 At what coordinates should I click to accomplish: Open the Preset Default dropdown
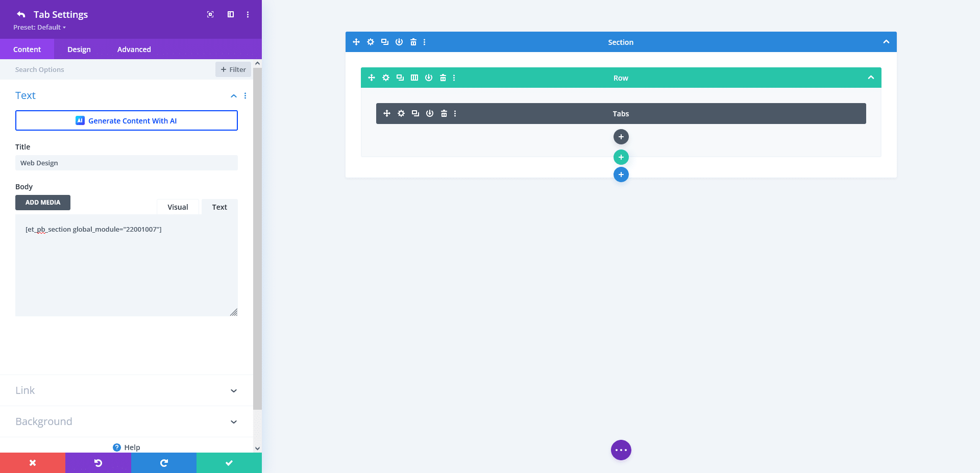pyautogui.click(x=39, y=27)
